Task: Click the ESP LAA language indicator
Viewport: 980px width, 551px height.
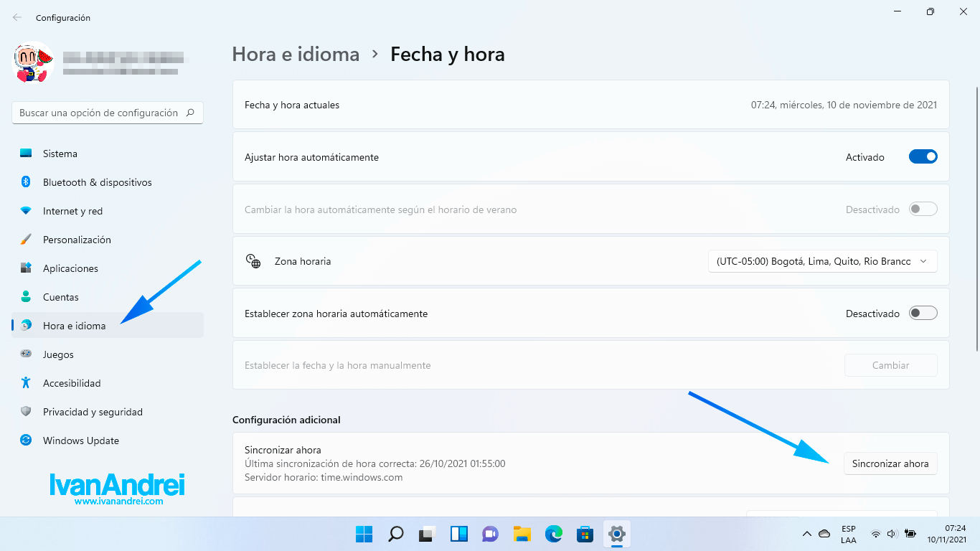Action: click(849, 534)
